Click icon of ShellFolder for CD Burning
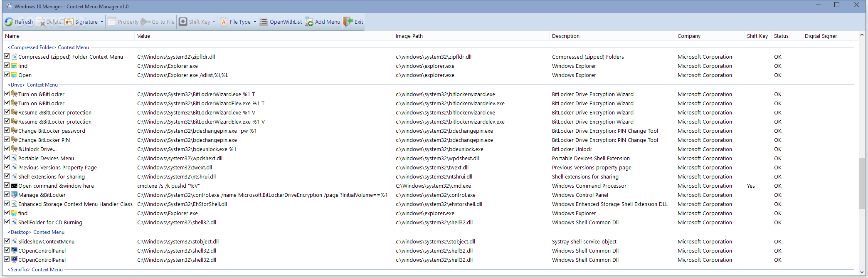 point(14,222)
